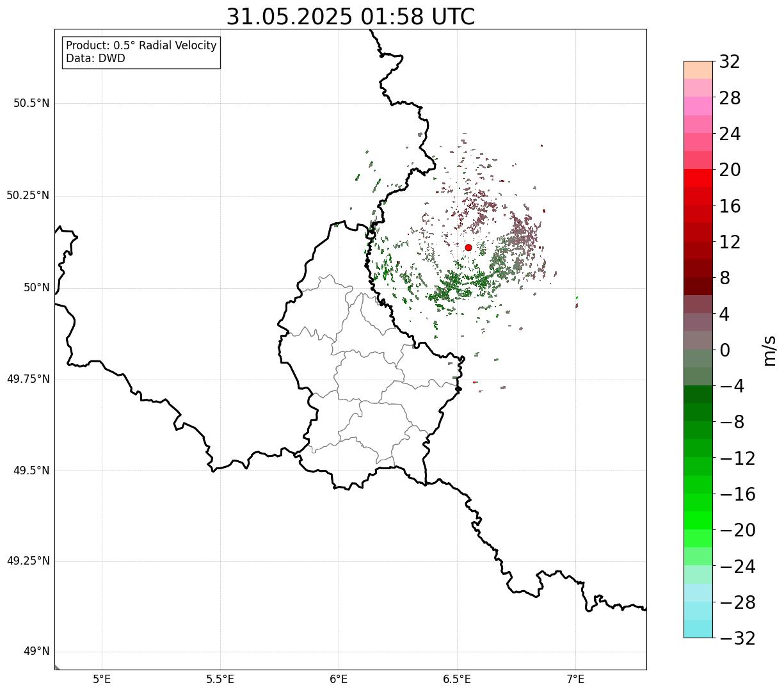Select the 49.5°N latitude label
Screen dimensions: 784x692
pos(31,471)
